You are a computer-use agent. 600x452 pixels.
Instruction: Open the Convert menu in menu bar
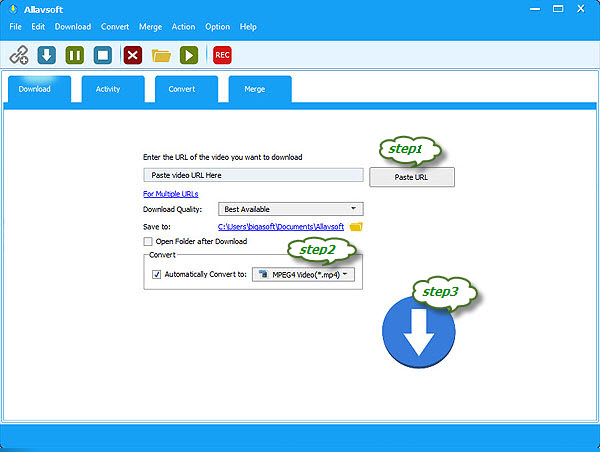115,27
